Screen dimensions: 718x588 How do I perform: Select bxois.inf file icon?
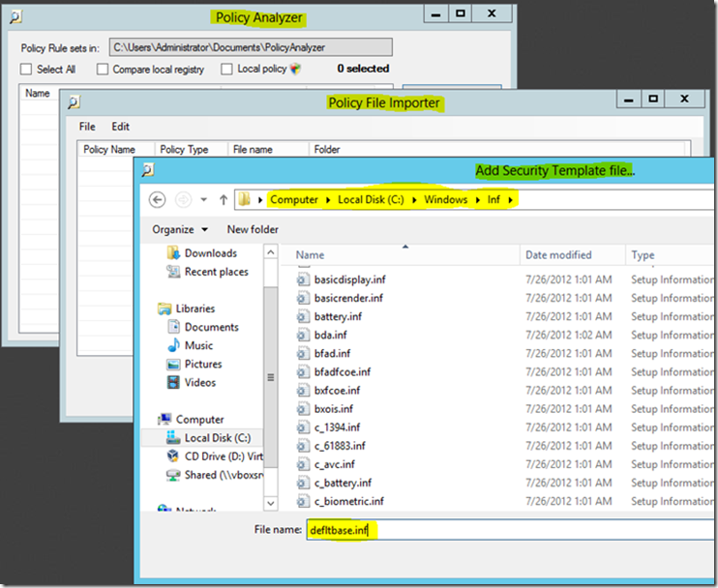(x=302, y=409)
